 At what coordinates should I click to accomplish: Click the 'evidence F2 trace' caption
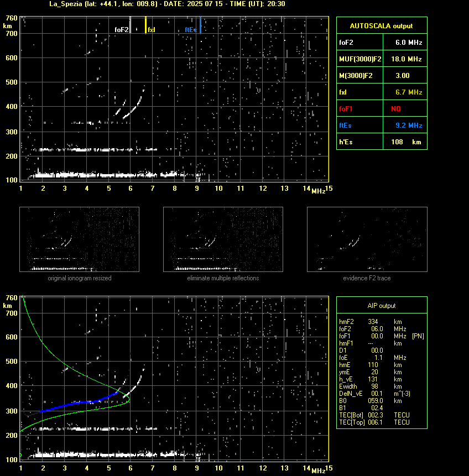(367, 278)
